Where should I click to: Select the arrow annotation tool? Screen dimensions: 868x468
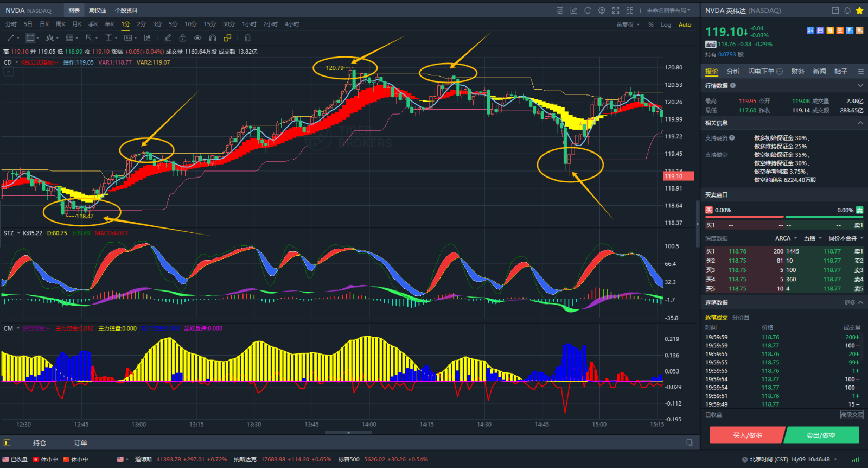click(x=88, y=38)
